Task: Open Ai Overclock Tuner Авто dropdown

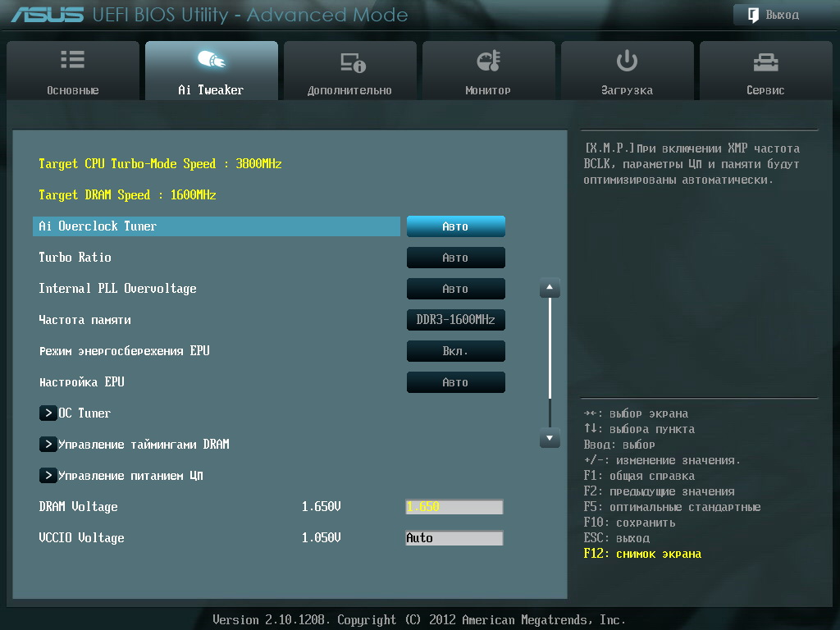Action: pos(456,226)
